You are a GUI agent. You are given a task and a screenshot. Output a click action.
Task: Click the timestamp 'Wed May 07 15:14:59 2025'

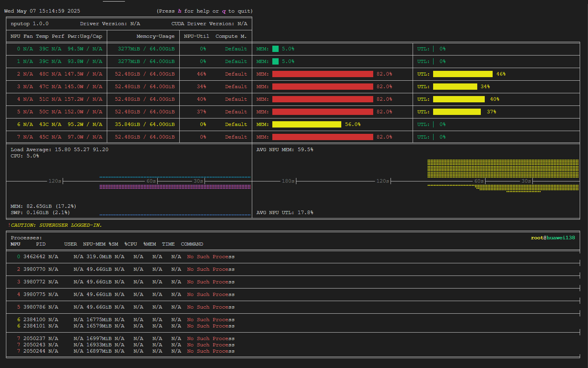pos(42,11)
